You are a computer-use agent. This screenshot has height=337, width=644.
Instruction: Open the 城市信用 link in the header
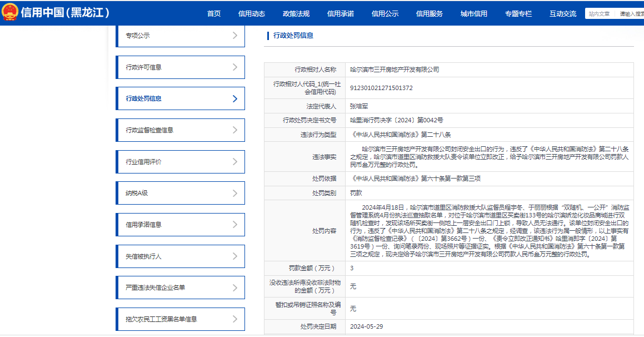[474, 14]
